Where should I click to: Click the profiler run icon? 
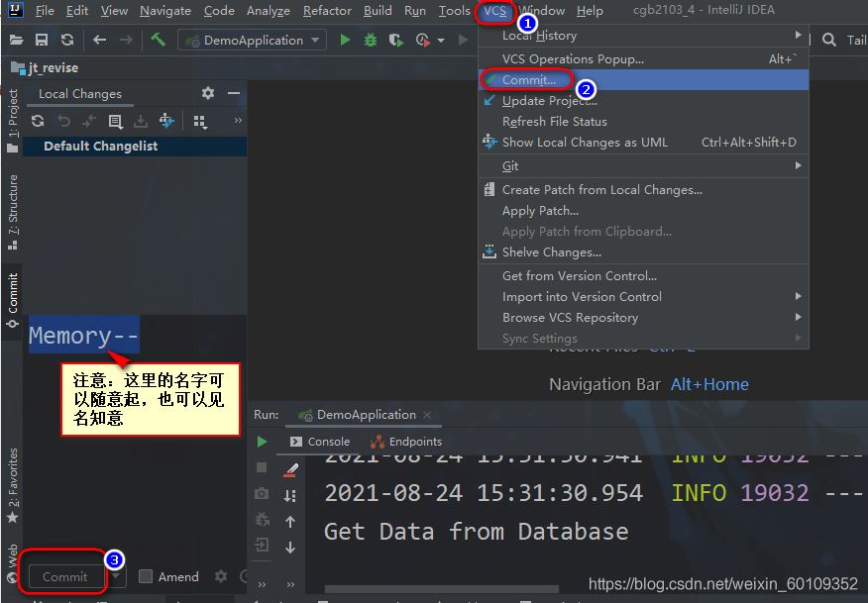pos(423,40)
